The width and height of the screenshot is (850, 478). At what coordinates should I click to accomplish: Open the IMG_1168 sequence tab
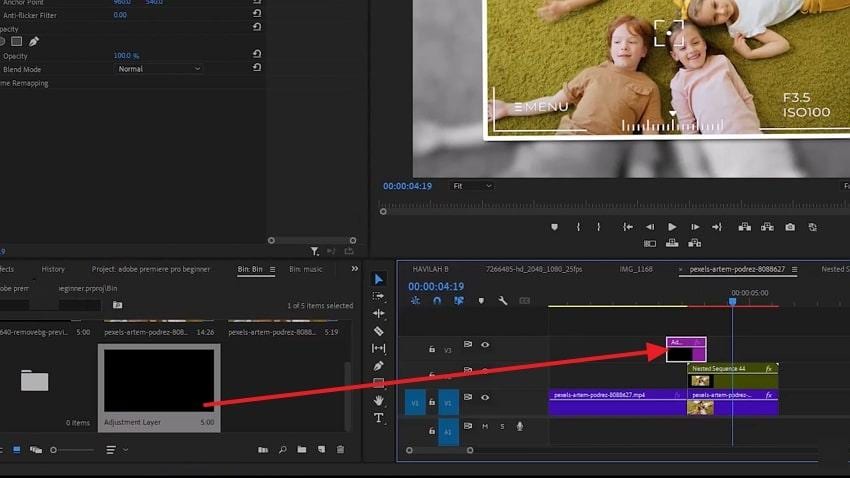click(636, 269)
